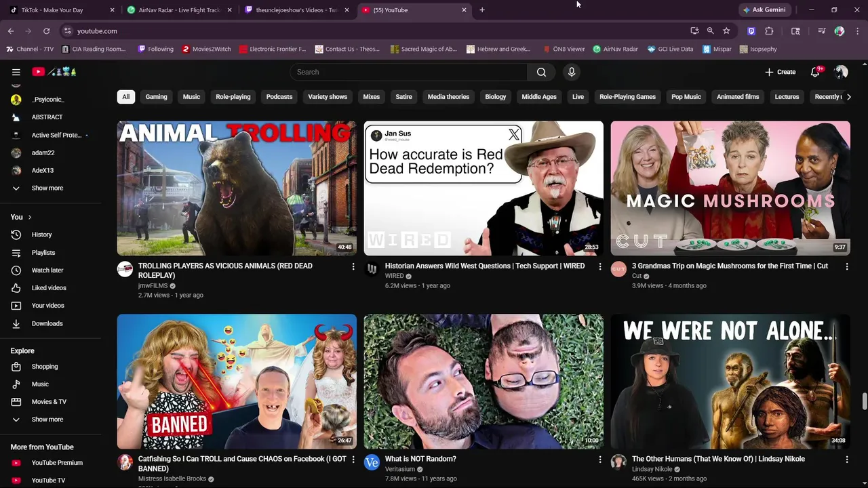Open Movies2Watch bookmark
This screenshot has height=488, width=868.
coord(206,49)
